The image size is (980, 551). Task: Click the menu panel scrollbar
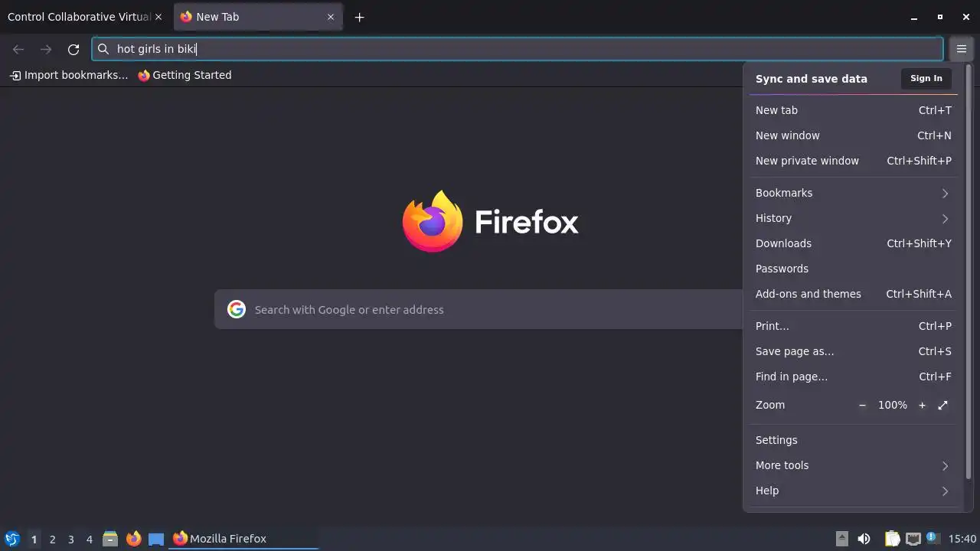tap(968, 272)
